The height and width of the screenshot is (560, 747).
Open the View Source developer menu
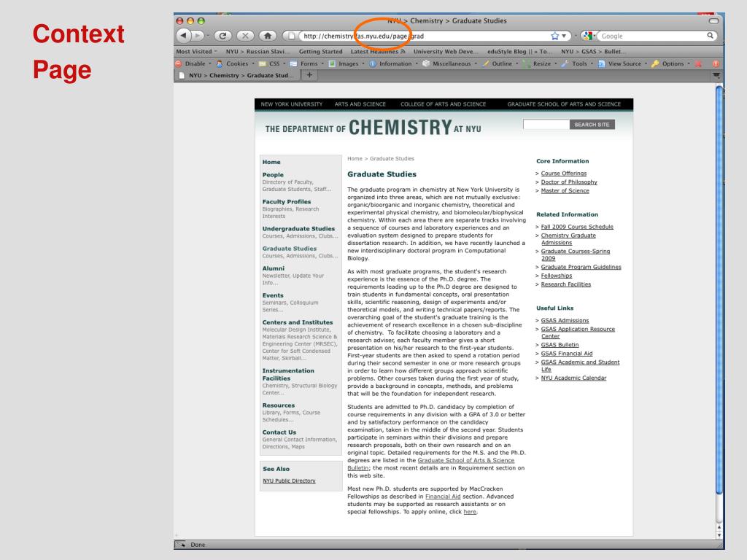click(x=624, y=63)
